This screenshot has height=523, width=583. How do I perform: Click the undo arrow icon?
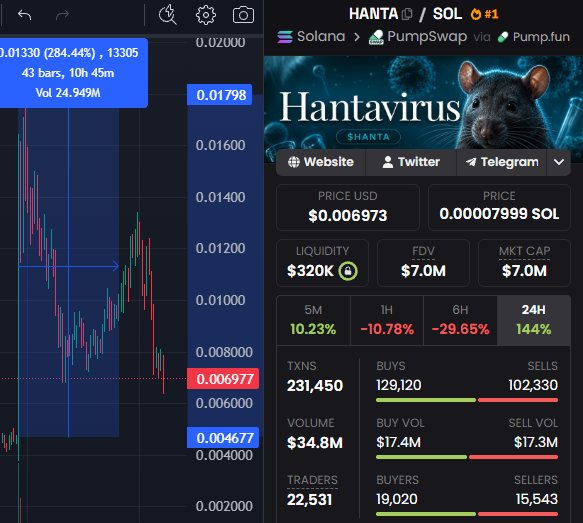click(25, 15)
